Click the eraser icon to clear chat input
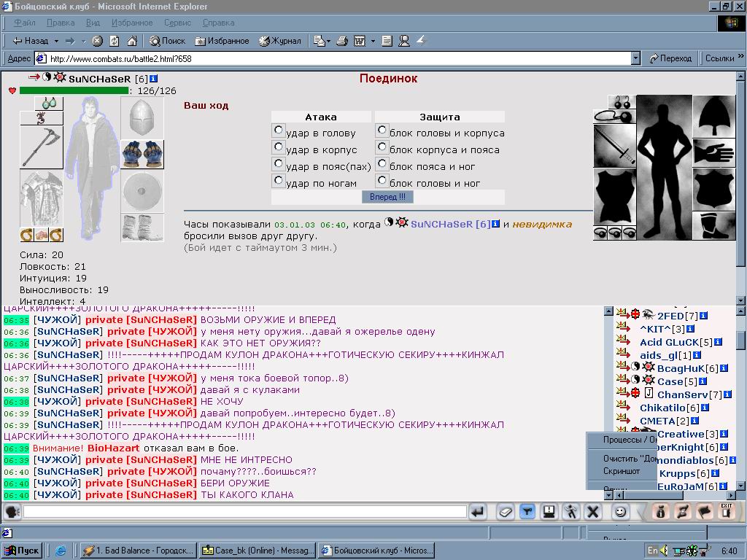The image size is (747, 560). (x=505, y=512)
